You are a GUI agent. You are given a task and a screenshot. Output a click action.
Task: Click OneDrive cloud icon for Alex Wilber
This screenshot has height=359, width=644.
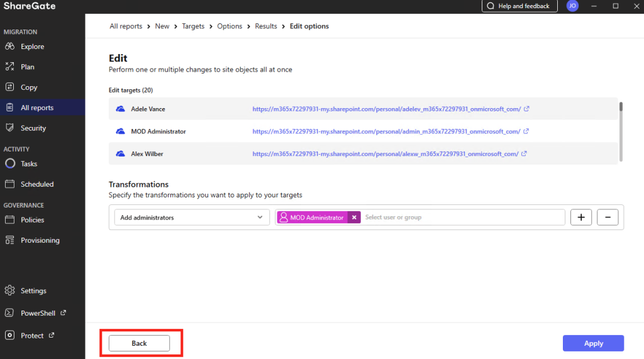(120, 153)
